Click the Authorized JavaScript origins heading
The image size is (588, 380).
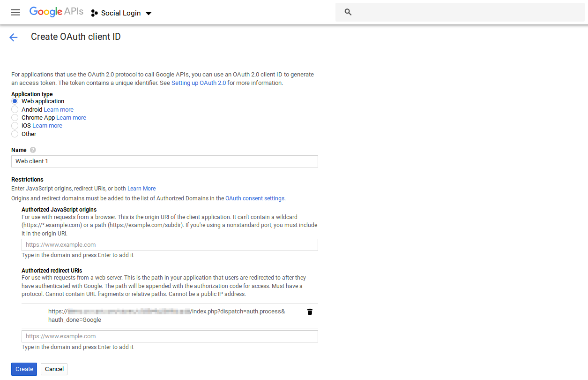pyautogui.click(x=59, y=210)
